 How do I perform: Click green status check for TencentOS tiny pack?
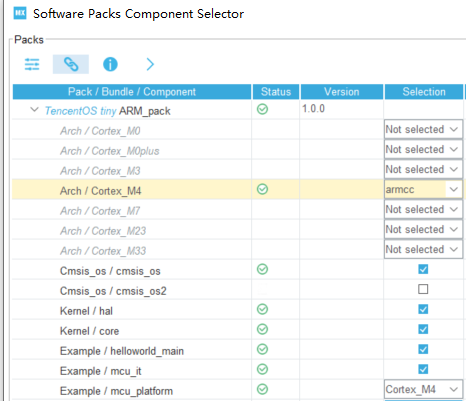click(262, 109)
